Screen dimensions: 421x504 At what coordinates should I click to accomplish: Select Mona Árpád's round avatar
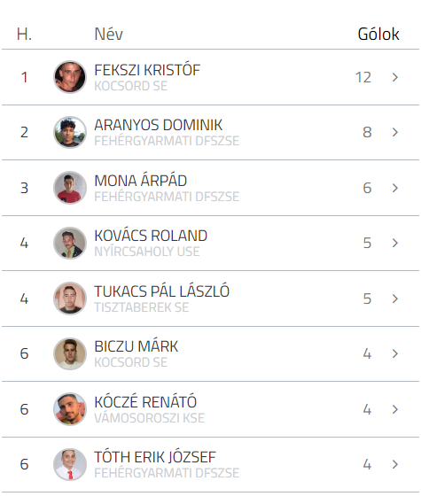[x=70, y=188]
